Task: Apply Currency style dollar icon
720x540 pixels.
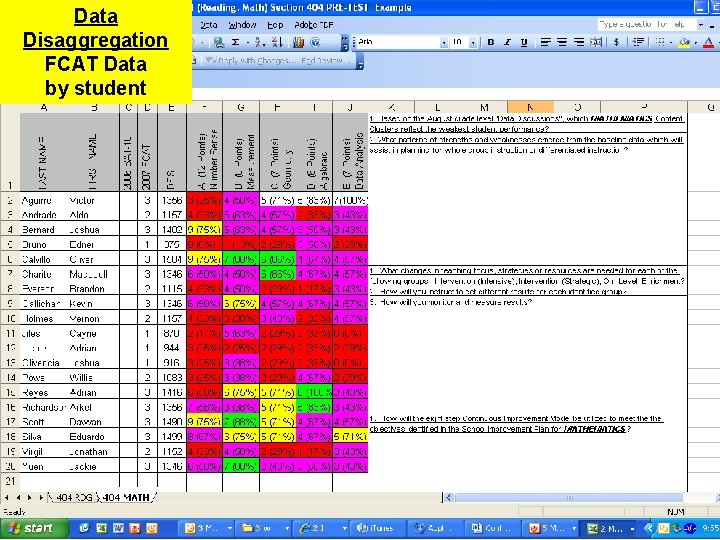Action: pyautogui.click(x=616, y=42)
